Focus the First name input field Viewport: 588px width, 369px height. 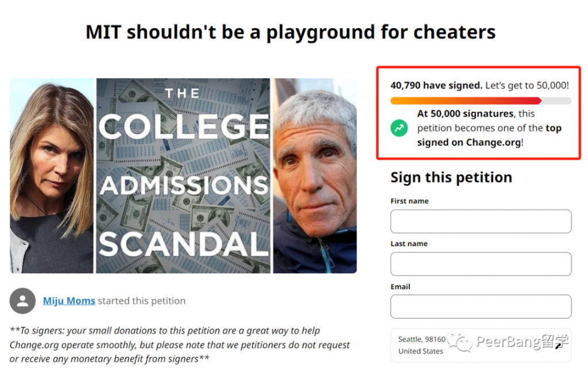tap(481, 222)
